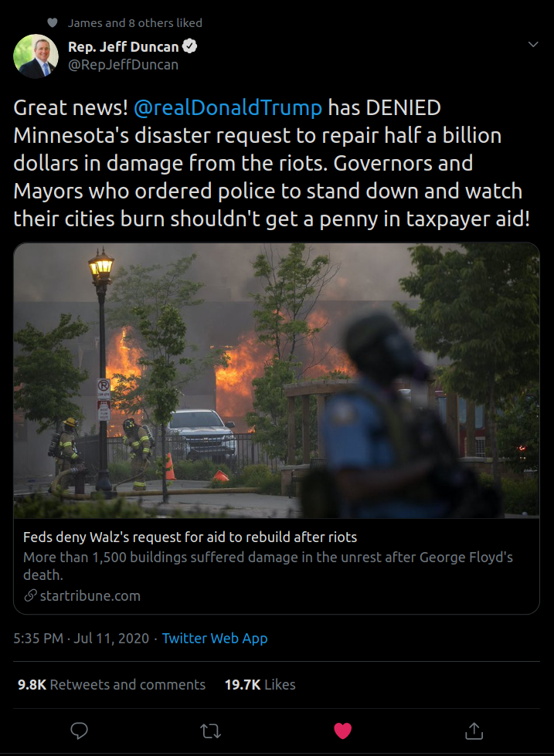Screen dimensions: 554x756
Task: Click the 5:35 PM · Jul 11, 2020 timestamp
Action: (81, 639)
